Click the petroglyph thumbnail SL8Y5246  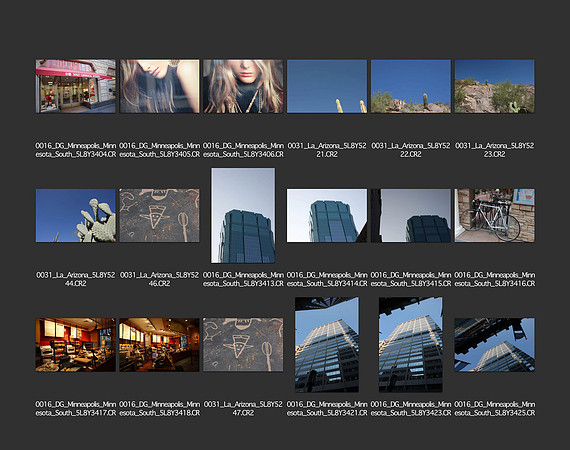tap(160, 215)
